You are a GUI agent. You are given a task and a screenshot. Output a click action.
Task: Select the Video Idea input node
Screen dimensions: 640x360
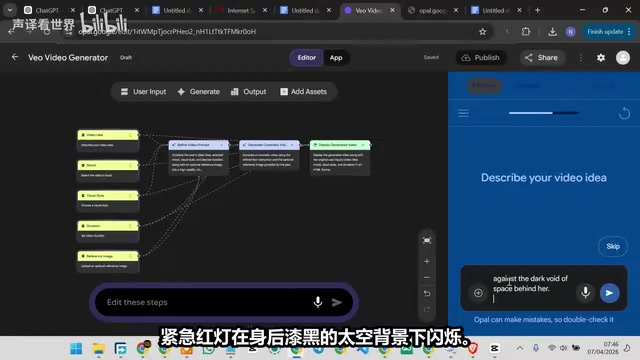[x=108, y=140]
